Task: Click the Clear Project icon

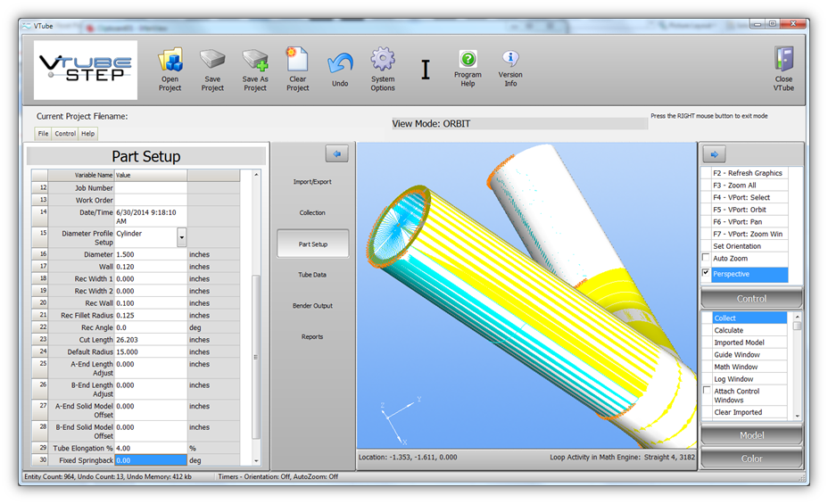Action: [x=297, y=61]
